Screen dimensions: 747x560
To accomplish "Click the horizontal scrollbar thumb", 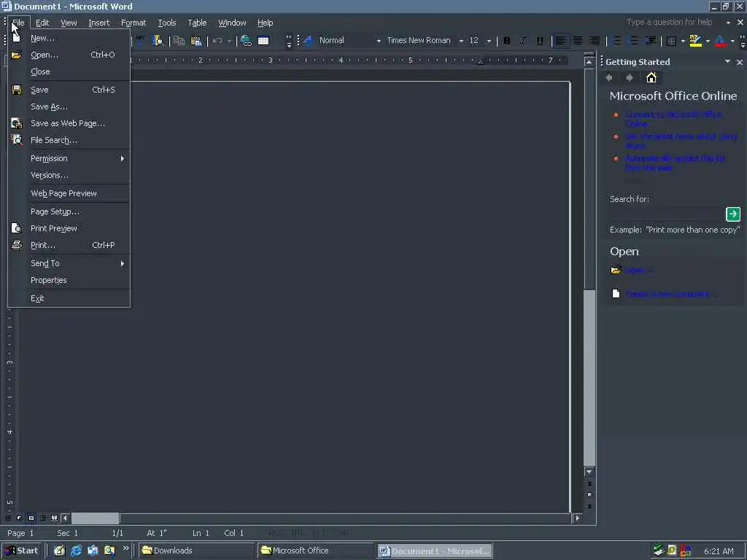I will [96, 518].
